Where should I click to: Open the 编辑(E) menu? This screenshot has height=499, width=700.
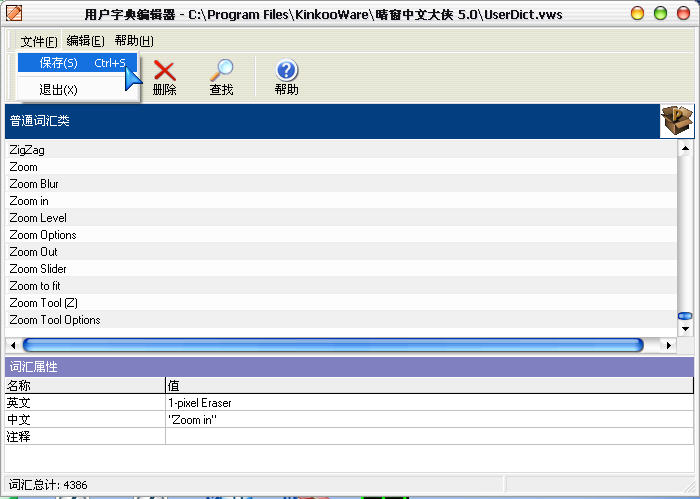click(85, 41)
